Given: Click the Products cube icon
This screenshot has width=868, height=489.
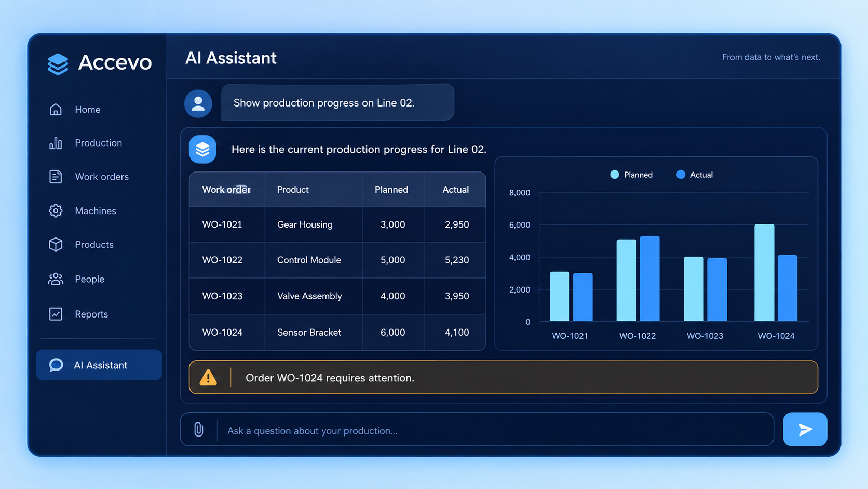Looking at the screenshot, I should click(x=56, y=244).
